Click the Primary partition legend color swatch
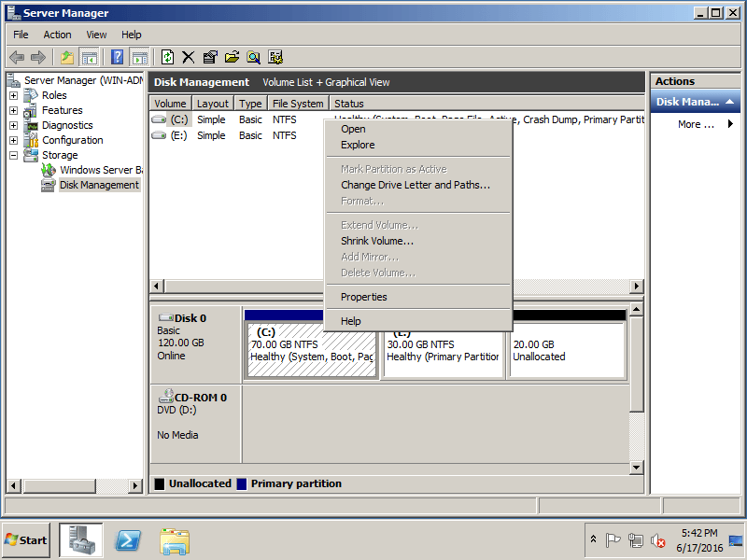Image resolution: width=747 pixels, height=560 pixels. 242,483
